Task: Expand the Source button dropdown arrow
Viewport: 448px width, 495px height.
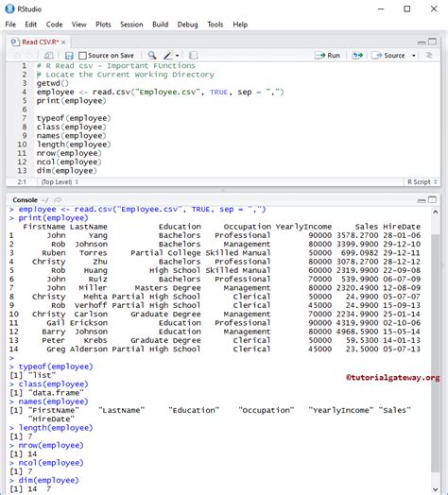Action: 414,56
